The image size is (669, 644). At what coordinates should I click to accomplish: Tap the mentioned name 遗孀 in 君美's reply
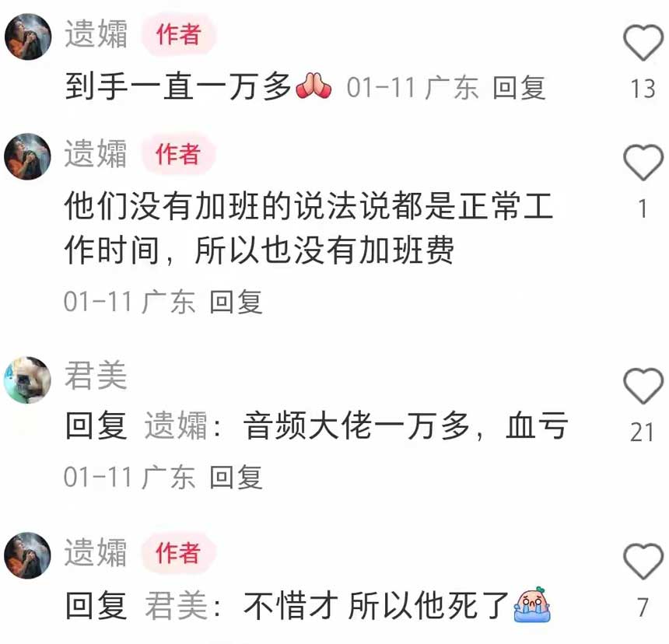coord(176,425)
